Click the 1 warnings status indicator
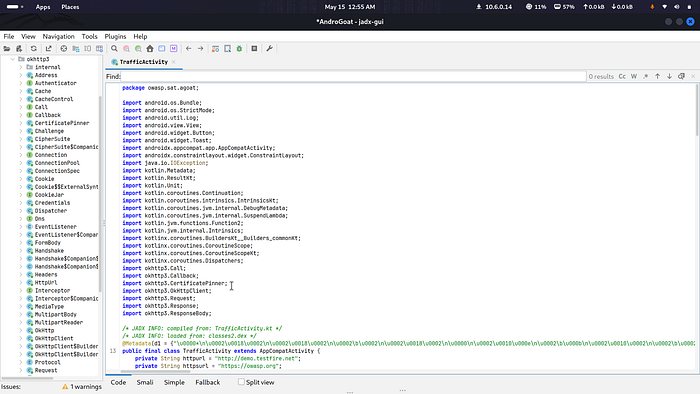The width and height of the screenshot is (700, 394). pyautogui.click(x=82, y=387)
